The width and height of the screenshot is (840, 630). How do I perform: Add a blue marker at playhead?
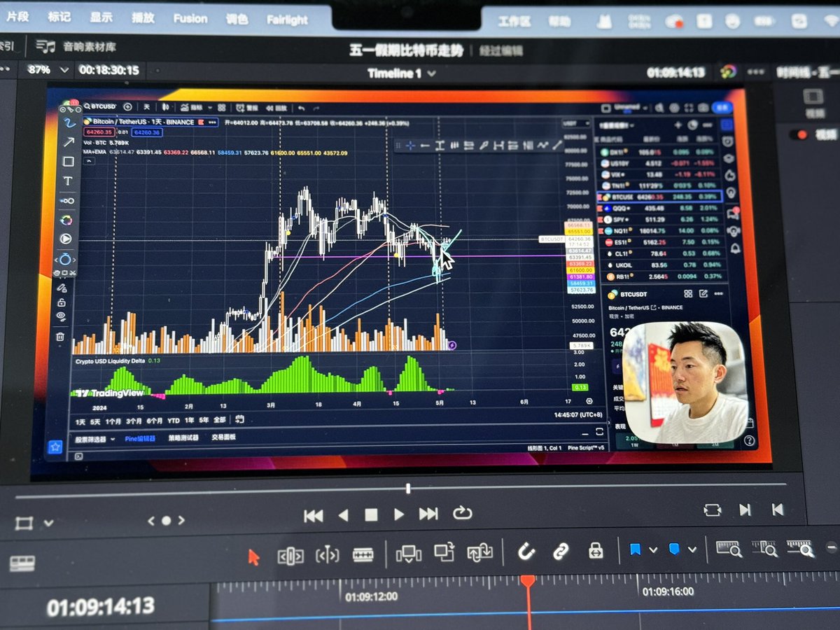click(674, 549)
